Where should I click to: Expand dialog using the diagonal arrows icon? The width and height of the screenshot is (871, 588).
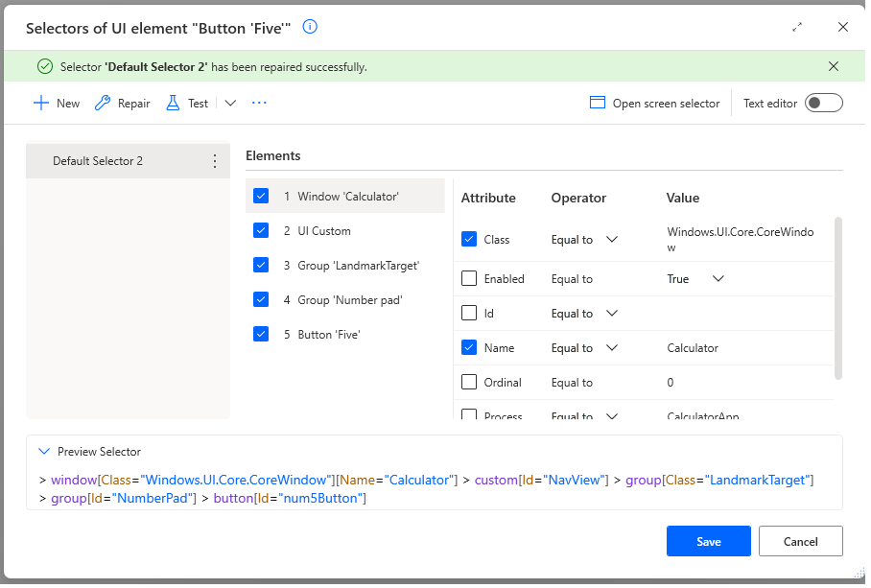click(797, 27)
